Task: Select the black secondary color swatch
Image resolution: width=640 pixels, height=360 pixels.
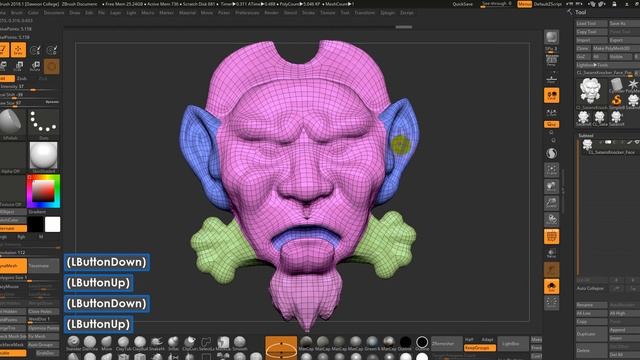Action: coord(36,224)
